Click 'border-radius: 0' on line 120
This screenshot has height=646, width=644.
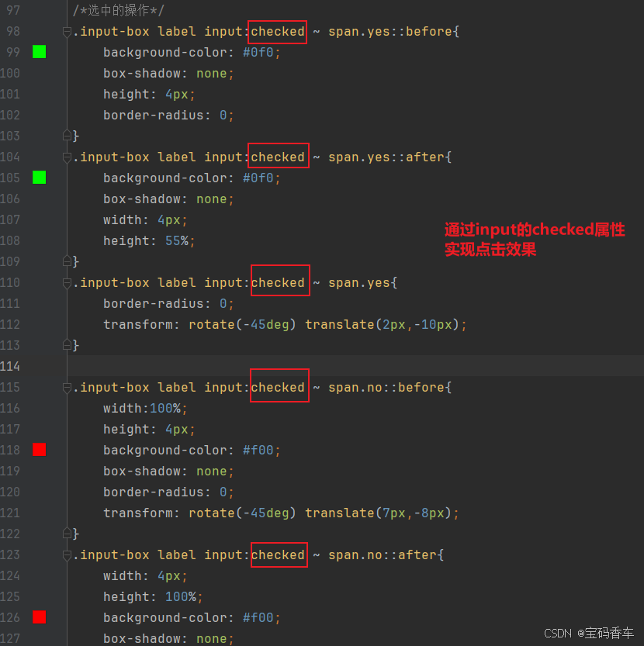[x=165, y=492]
